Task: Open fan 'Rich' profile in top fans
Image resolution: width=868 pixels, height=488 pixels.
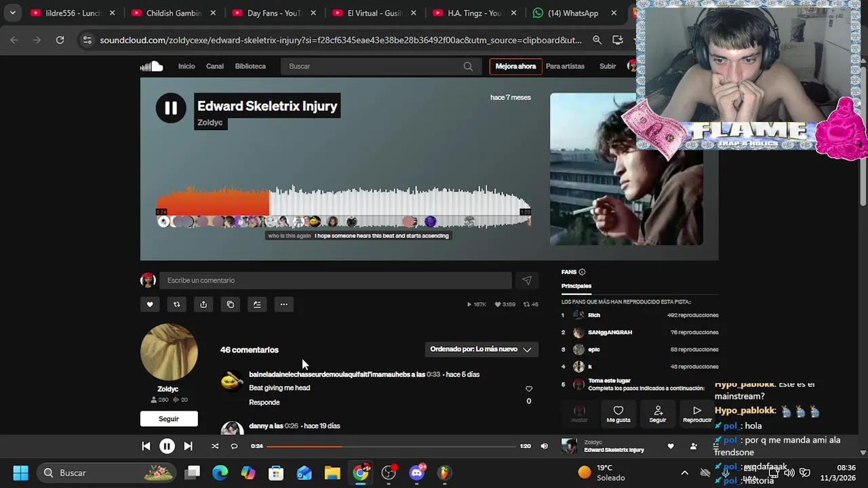Action: coord(594,315)
